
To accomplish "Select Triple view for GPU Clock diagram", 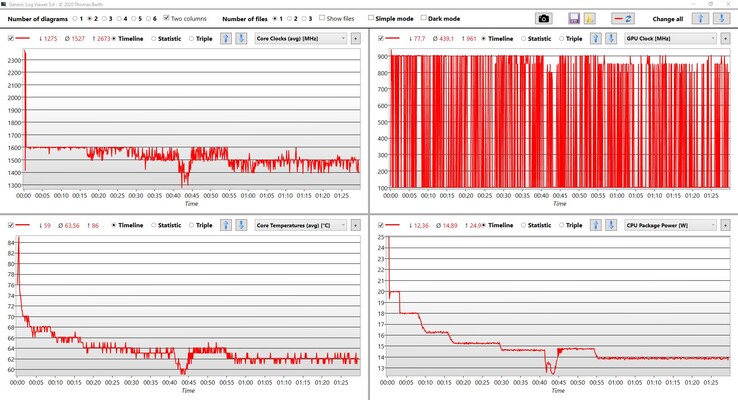I will click(x=562, y=38).
